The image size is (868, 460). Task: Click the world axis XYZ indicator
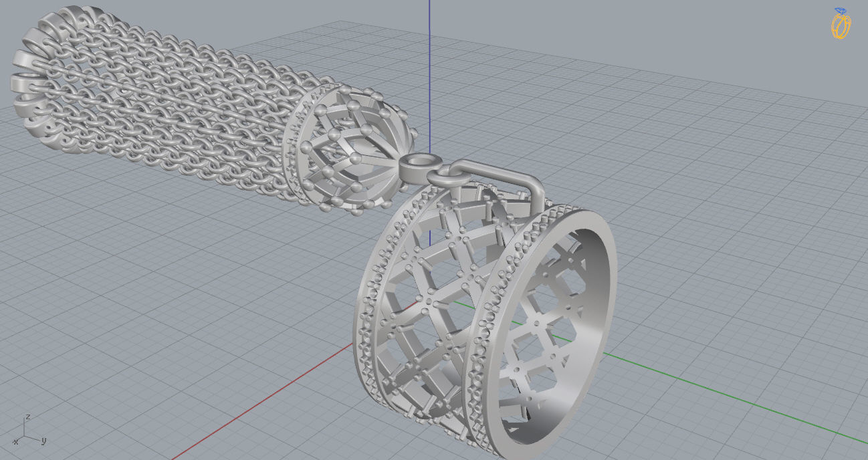point(29,431)
